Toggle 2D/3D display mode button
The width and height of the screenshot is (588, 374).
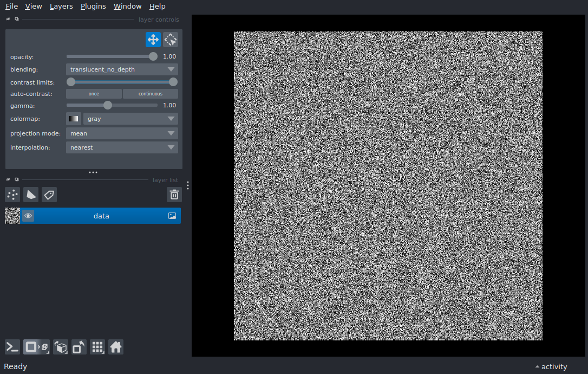click(x=36, y=347)
